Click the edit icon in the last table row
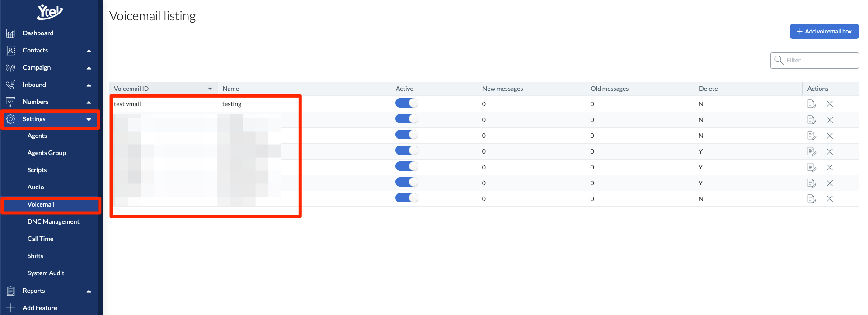 point(812,199)
